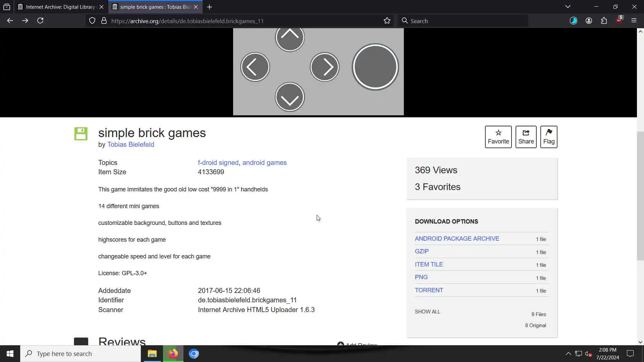Bookmark this page with the star icon
644x362 pixels.
(387, 21)
